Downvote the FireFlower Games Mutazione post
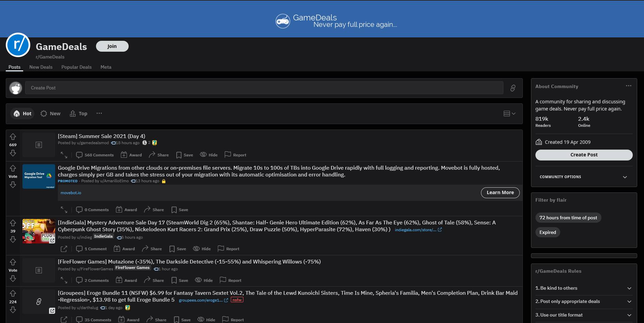644x323 pixels. [13, 278]
